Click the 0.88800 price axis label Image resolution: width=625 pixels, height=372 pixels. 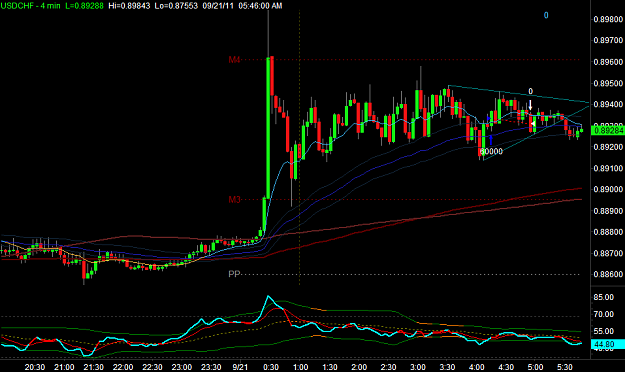(x=608, y=232)
